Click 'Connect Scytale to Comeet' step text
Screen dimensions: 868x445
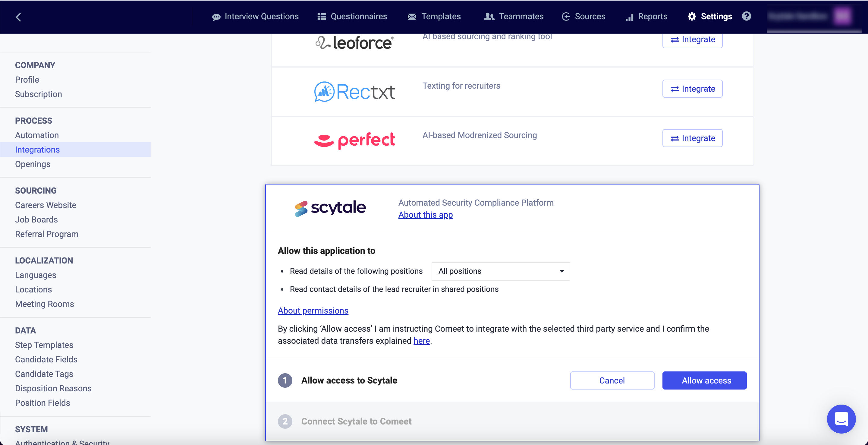coord(356,421)
